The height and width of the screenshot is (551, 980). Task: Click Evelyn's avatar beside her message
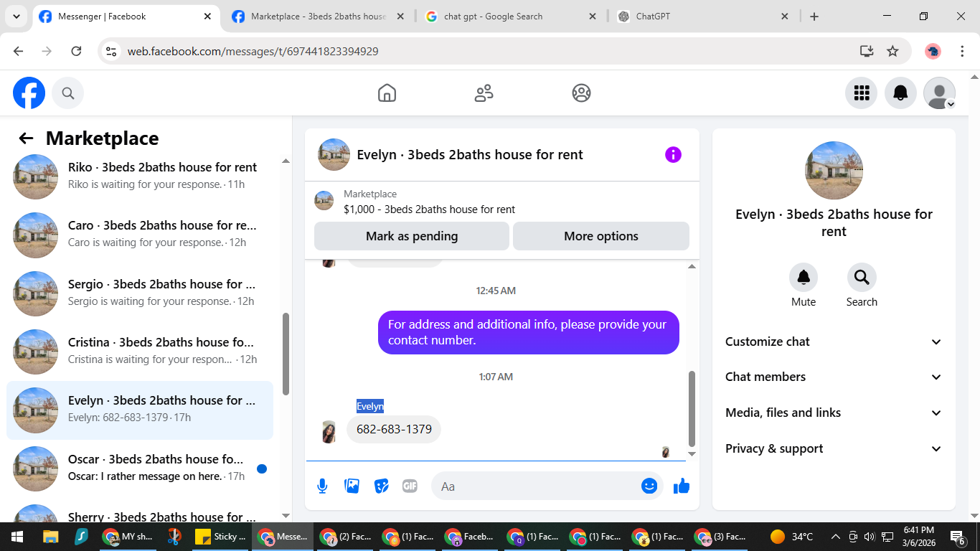[x=329, y=431]
